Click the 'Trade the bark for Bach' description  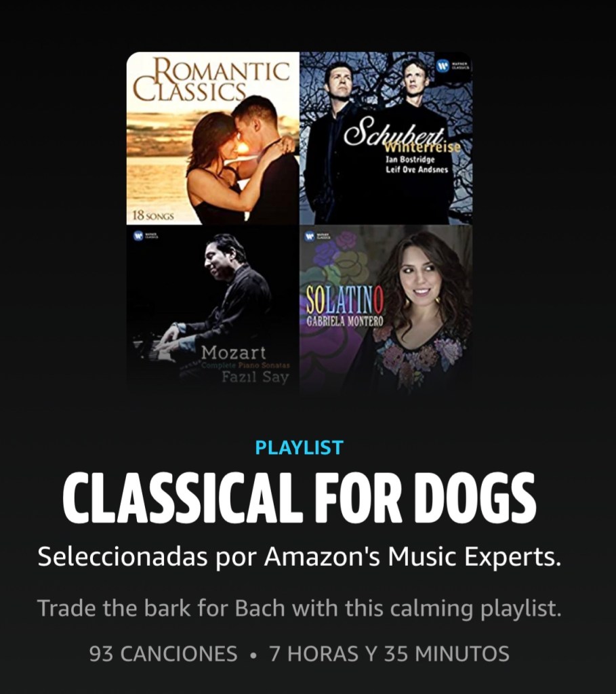(x=299, y=609)
